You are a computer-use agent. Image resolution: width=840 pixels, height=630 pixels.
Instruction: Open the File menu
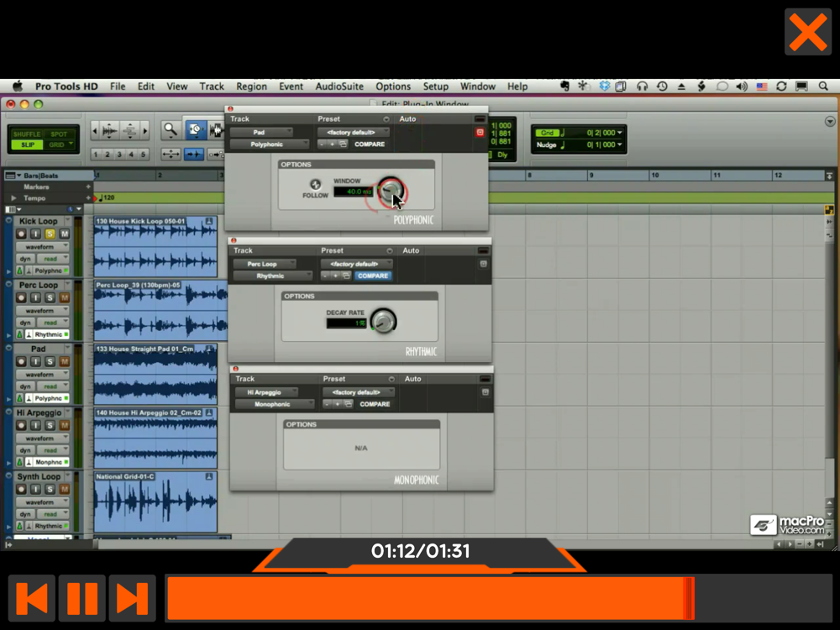[x=118, y=87]
